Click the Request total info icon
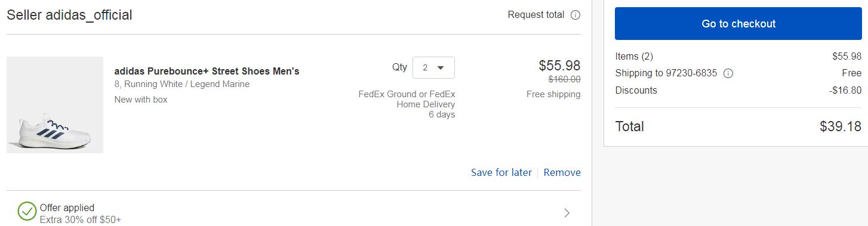This screenshot has width=868, height=226. (x=575, y=15)
